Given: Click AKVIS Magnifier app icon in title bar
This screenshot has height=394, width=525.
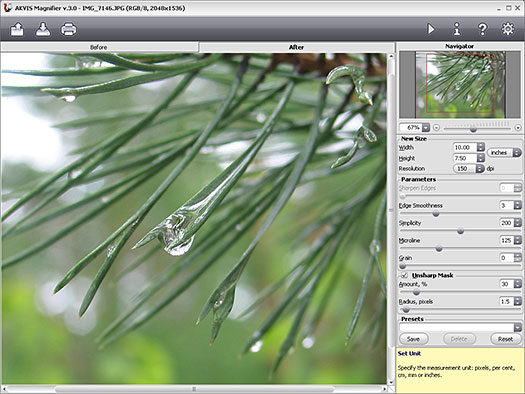Looking at the screenshot, I should 7,8.
